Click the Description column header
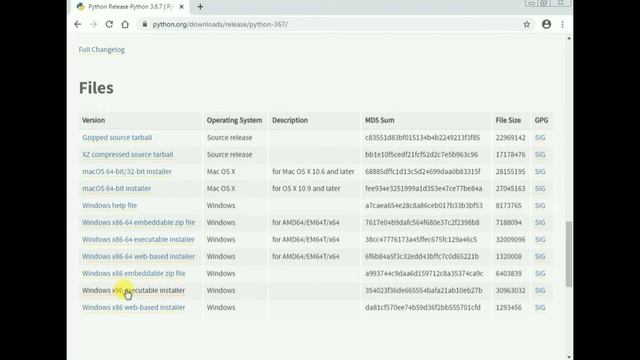 click(290, 120)
